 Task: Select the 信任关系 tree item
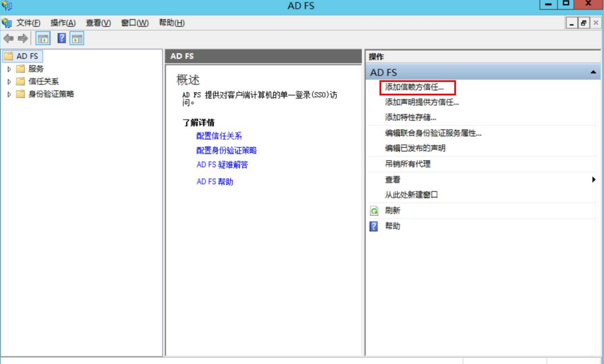click(x=43, y=81)
